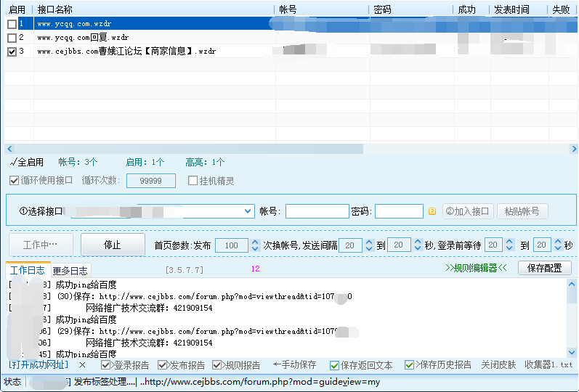The height and width of the screenshot is (392, 579).
Task: Increase 发送间隔 minimum value
Action: (x=369, y=242)
